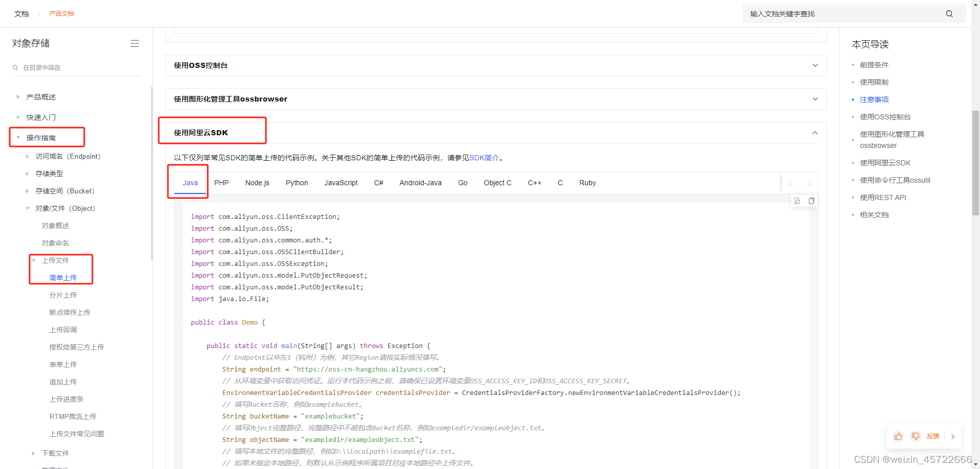Switch to the JavaScript code tab
This screenshot has height=469, width=980.
(x=341, y=183)
